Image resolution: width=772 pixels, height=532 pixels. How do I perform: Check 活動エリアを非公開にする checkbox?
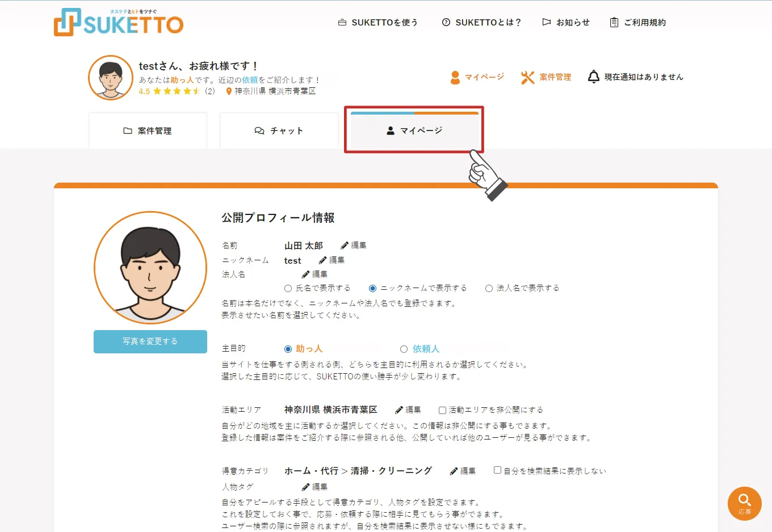[442, 410]
